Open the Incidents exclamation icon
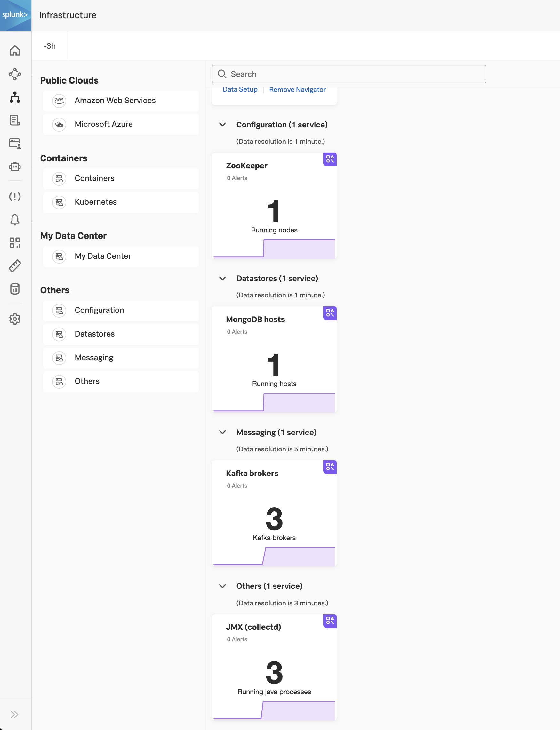The image size is (560, 730). click(x=15, y=197)
